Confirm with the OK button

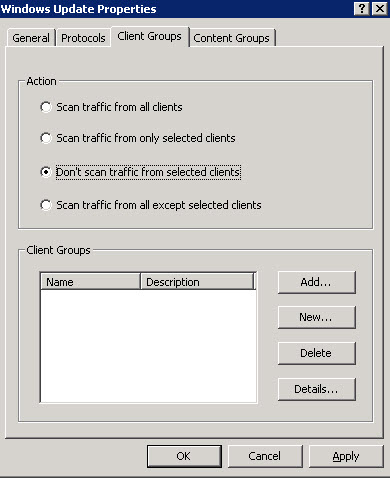coord(184,456)
